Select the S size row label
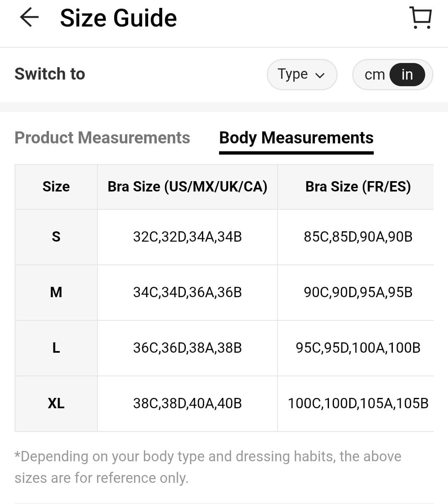 tap(56, 237)
